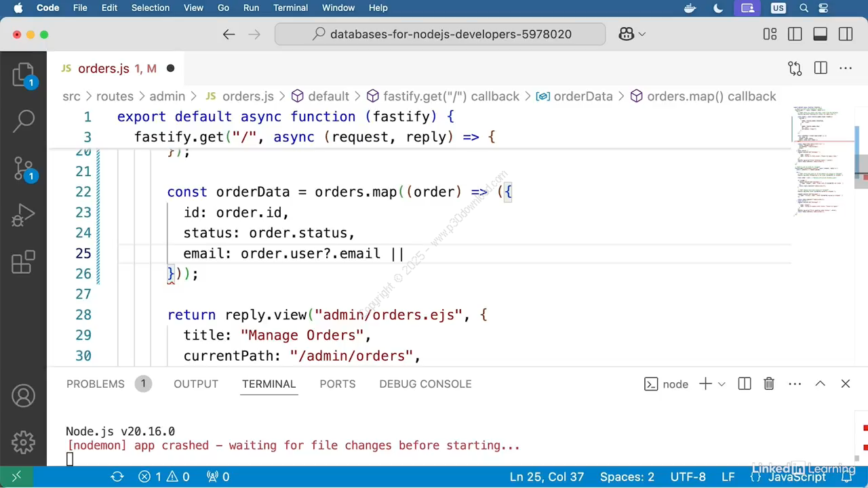Image resolution: width=868 pixels, height=488 pixels.
Task: Click the UTF-8 encoding status item
Action: (688, 476)
